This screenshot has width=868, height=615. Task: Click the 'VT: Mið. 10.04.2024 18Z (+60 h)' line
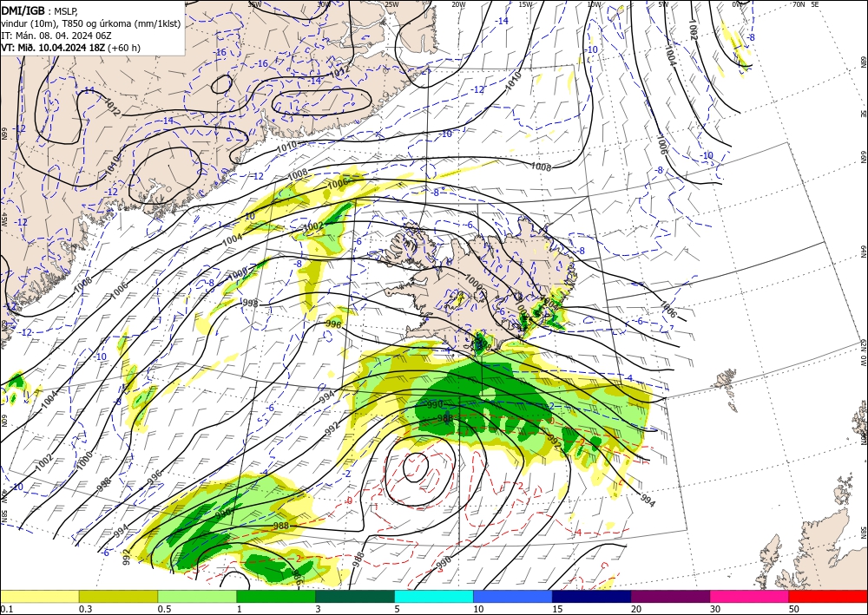tap(71, 48)
